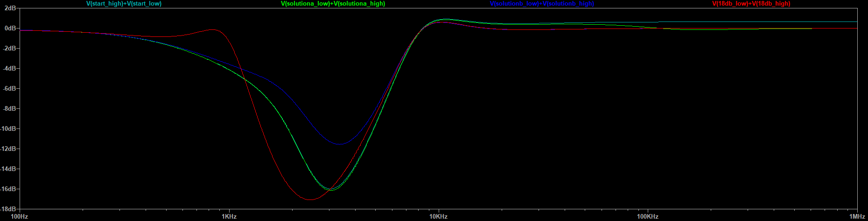Select the V(start_high)+V(start_low) trace label
This screenshot has width=868, height=221.
point(124,4)
